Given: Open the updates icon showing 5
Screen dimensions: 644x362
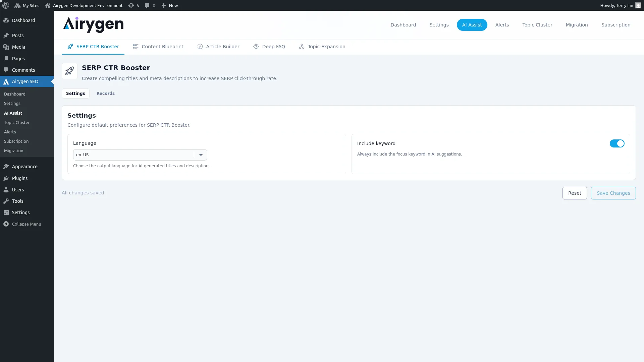Looking at the screenshot, I should tap(133, 5).
